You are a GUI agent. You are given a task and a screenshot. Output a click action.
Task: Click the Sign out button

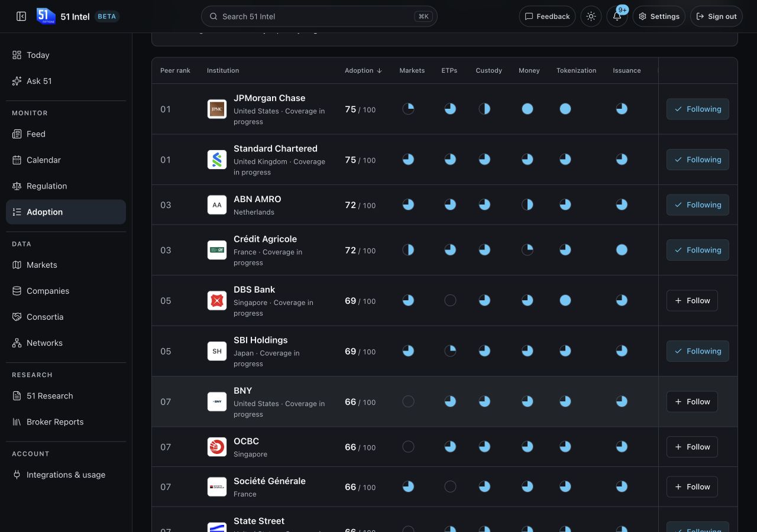716,17
